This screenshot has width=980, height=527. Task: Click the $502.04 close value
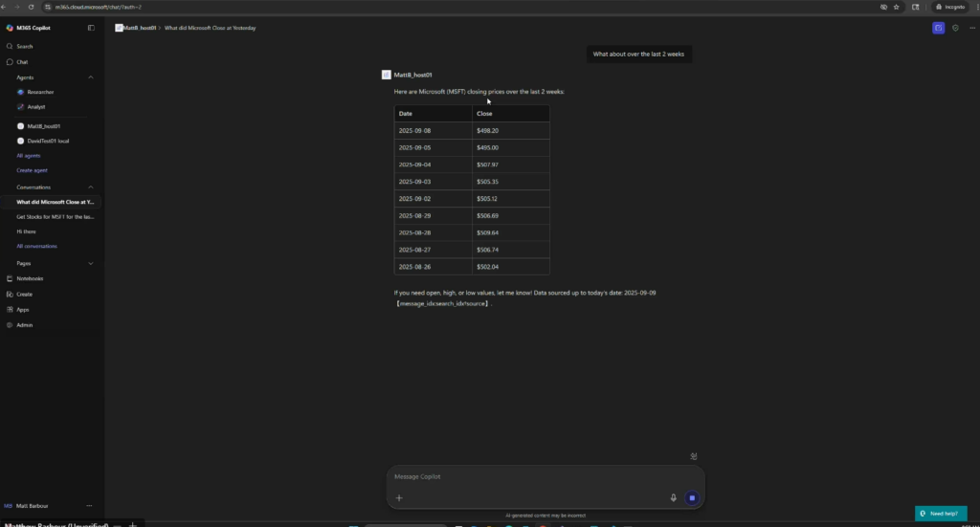click(x=487, y=267)
